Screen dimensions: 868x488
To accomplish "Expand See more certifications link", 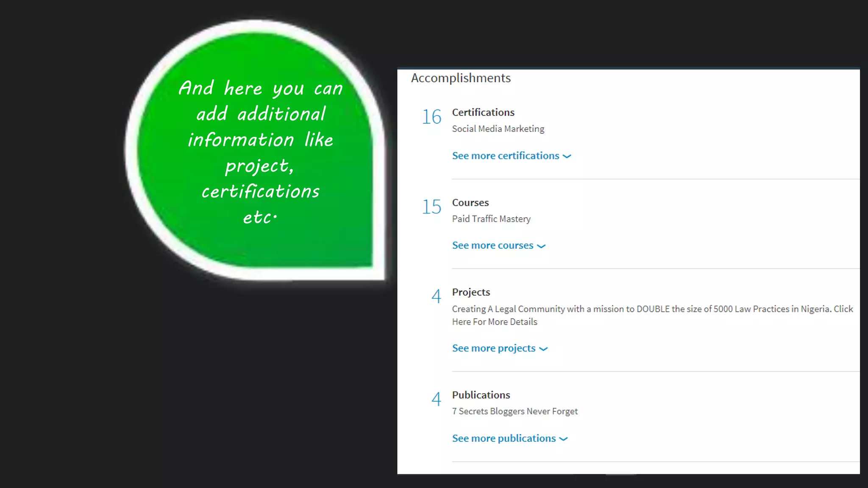I will pyautogui.click(x=512, y=156).
